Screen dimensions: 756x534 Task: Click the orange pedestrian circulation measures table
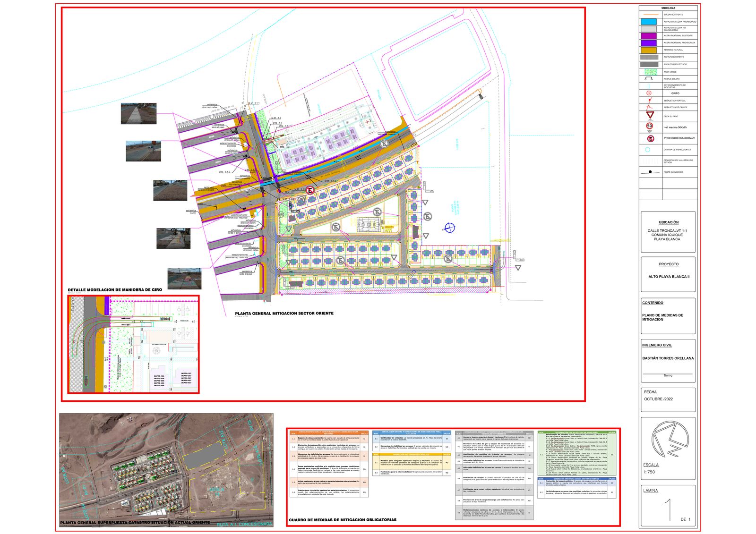[x=329, y=464]
